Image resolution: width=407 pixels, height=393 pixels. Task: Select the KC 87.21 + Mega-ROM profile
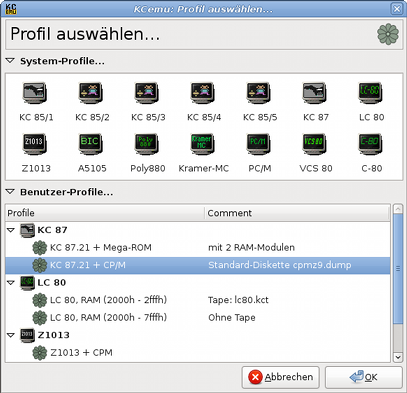[101, 248]
